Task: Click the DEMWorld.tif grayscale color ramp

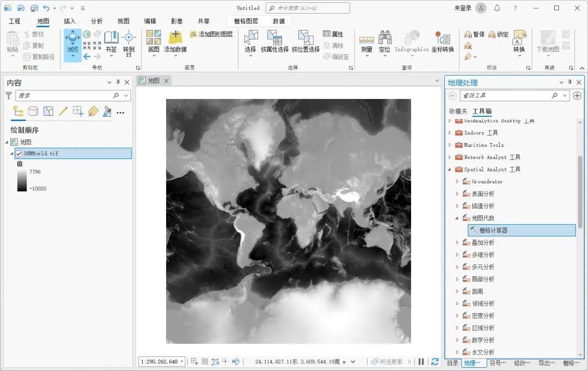Action: click(x=22, y=180)
